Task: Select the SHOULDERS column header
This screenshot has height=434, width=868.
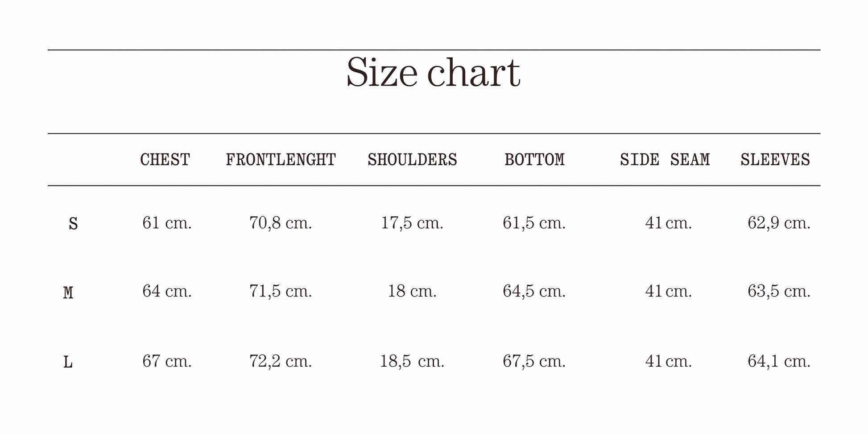Action: coord(412,160)
